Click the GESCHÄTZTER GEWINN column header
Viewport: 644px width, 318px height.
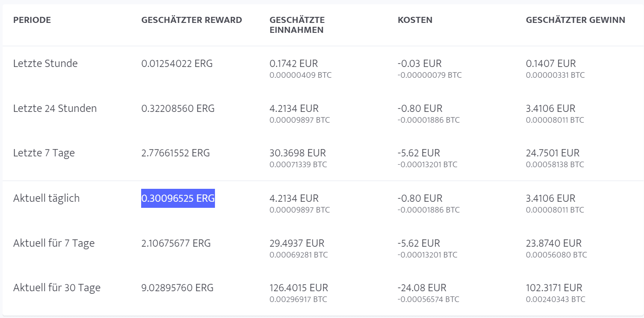(x=575, y=20)
